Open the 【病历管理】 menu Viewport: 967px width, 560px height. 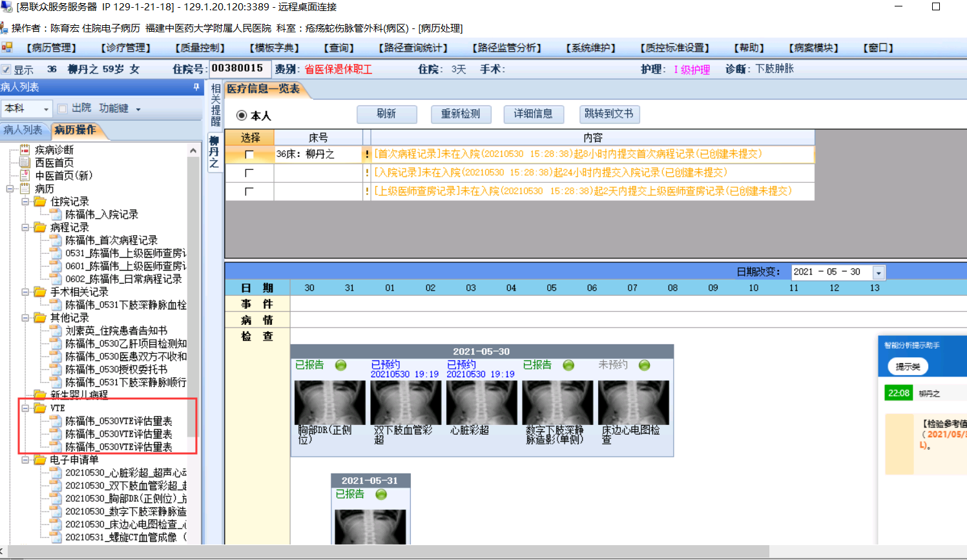click(51, 48)
